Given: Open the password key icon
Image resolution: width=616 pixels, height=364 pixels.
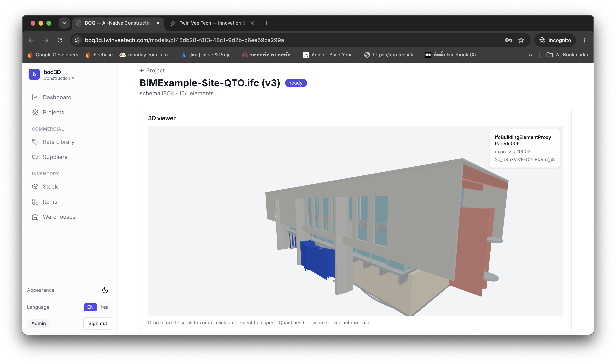Looking at the screenshot, I should tap(508, 40).
